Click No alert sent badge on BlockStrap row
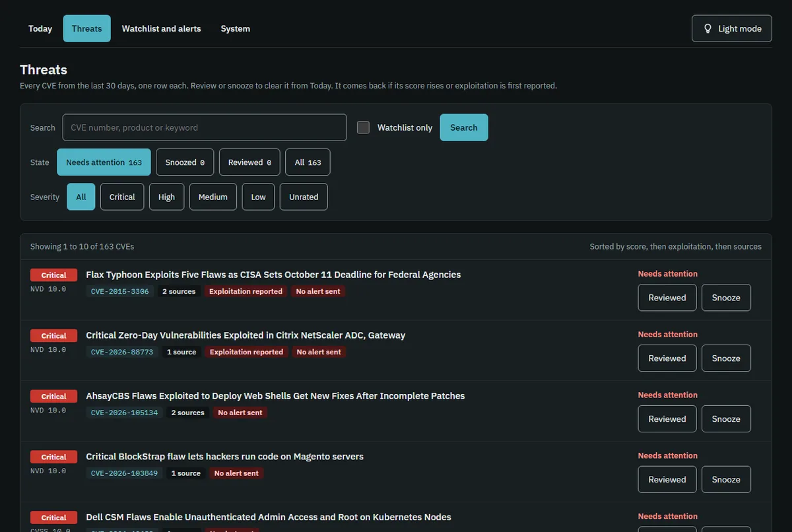Screen dimensions: 792x532 236,473
